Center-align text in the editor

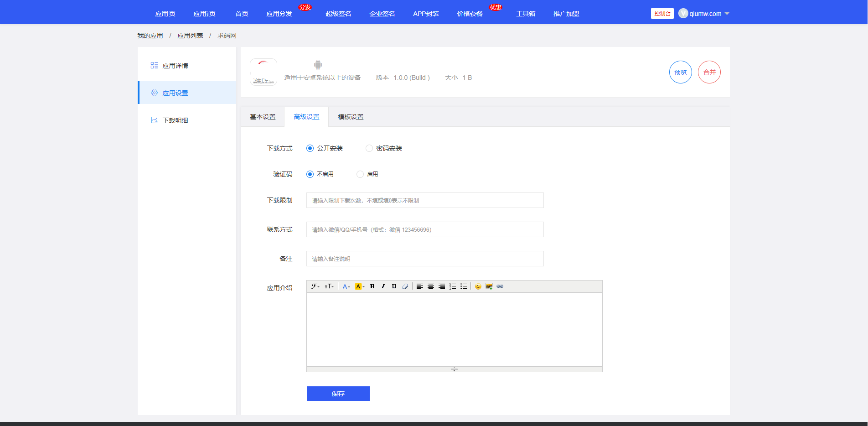430,286
